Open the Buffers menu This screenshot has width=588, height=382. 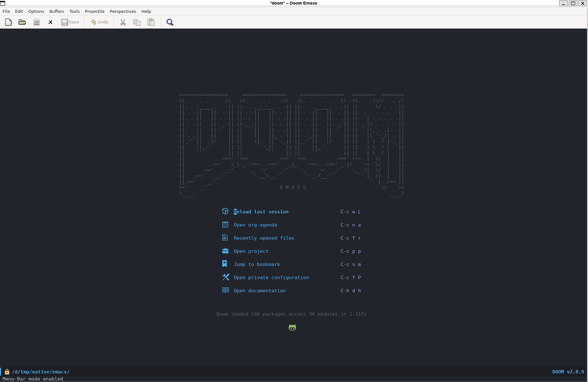(57, 12)
